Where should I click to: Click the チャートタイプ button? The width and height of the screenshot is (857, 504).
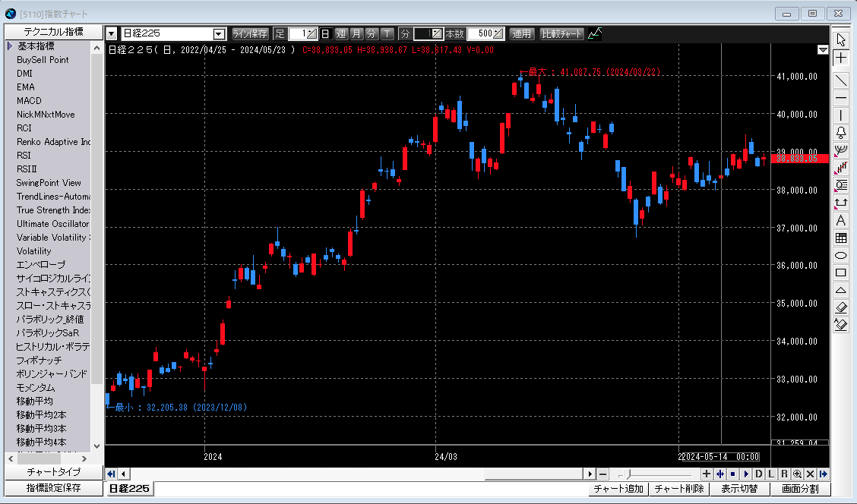53,472
